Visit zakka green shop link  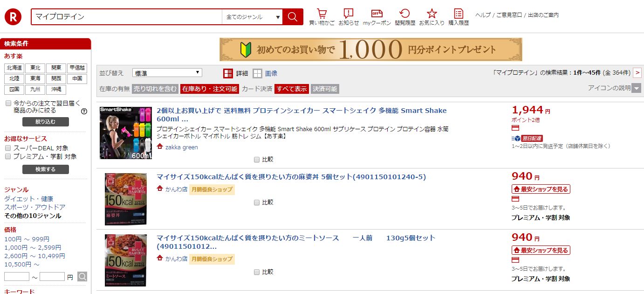pos(181,147)
